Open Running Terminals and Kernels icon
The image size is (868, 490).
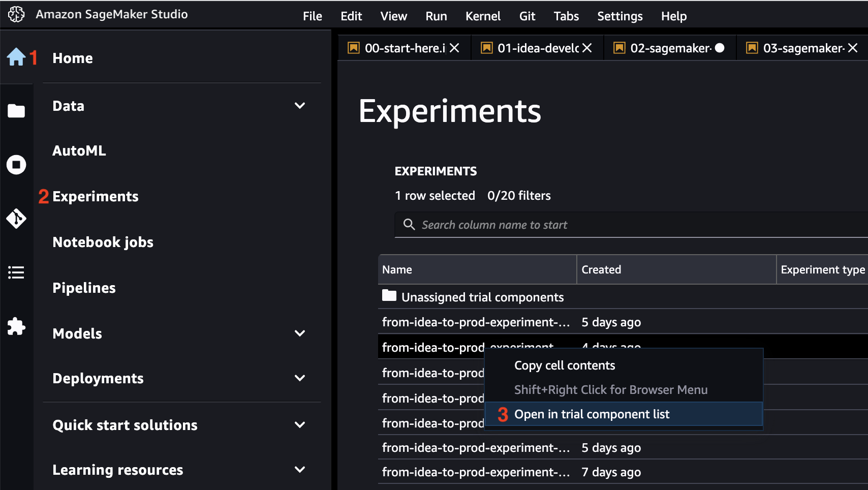pos(16,165)
